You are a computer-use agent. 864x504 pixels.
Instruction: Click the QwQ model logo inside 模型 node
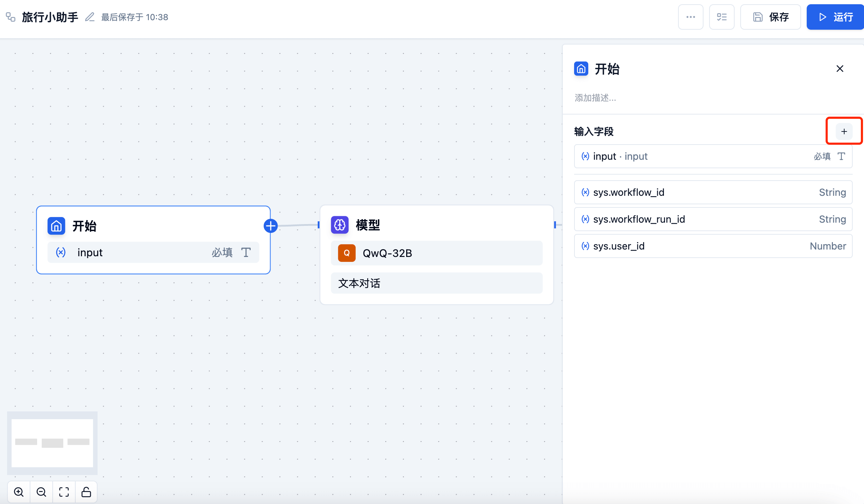[x=346, y=253]
